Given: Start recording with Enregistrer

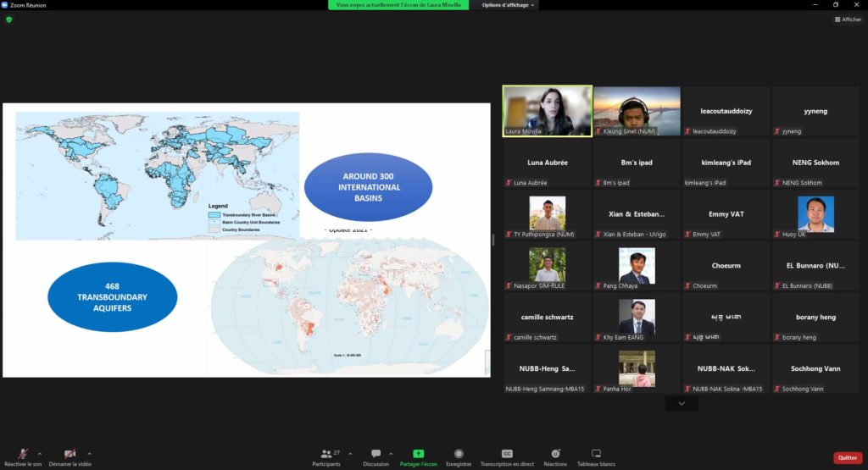Looking at the screenshot, I should 459,455.
